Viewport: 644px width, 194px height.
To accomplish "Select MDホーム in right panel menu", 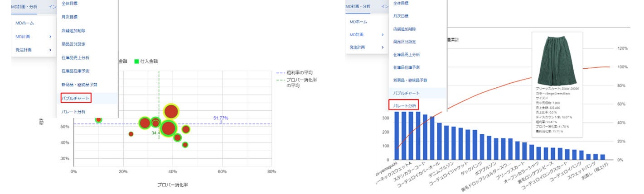I will (x=358, y=22).
